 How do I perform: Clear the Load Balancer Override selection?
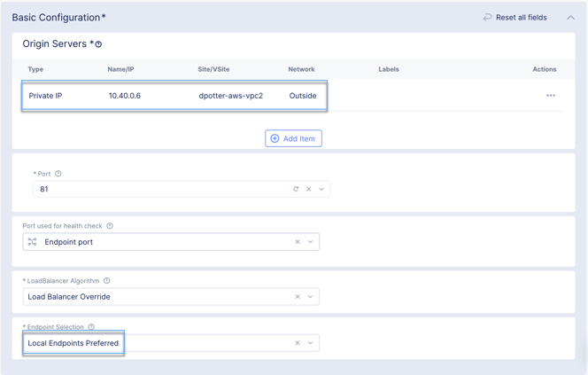(x=298, y=297)
